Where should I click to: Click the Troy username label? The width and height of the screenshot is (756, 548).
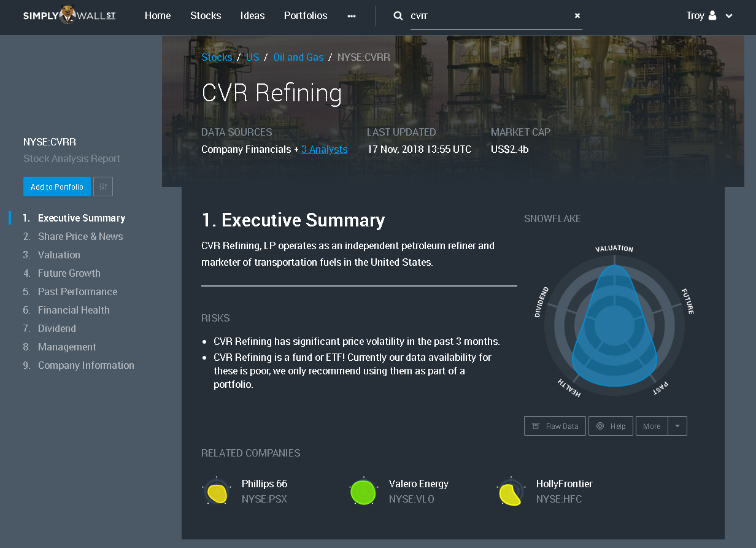tap(695, 16)
